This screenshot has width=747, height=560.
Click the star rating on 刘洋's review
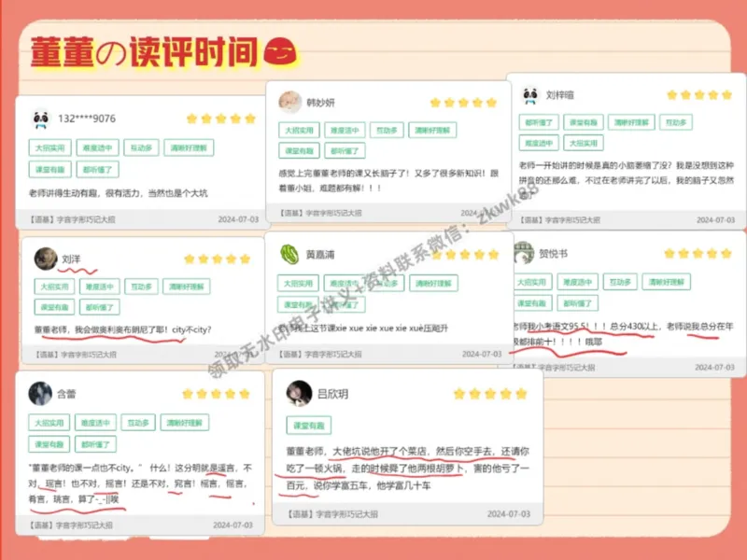pos(218,259)
